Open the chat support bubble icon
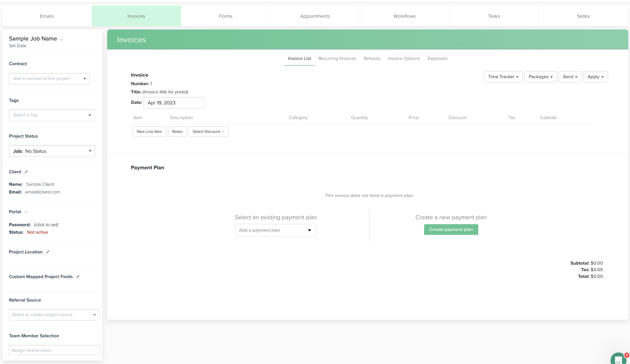 (x=619, y=359)
